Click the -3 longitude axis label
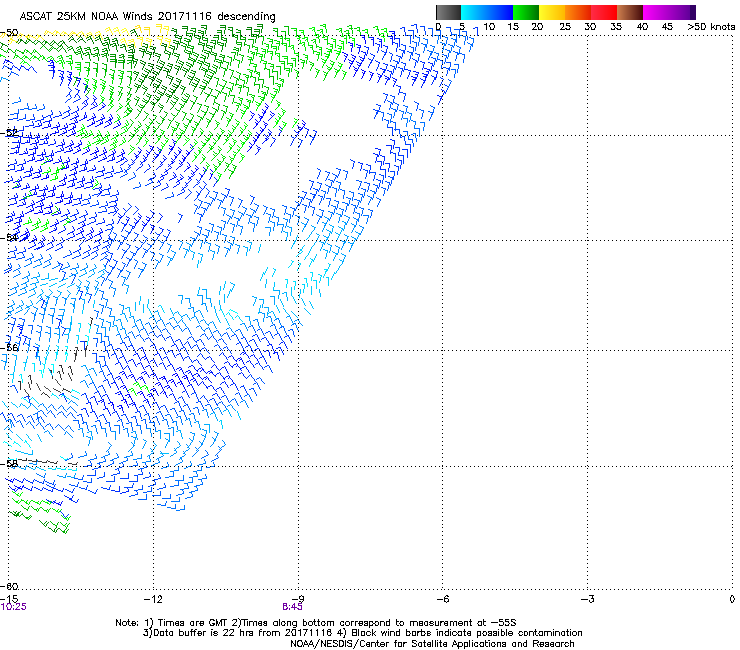740x650 pixels. coord(587,598)
